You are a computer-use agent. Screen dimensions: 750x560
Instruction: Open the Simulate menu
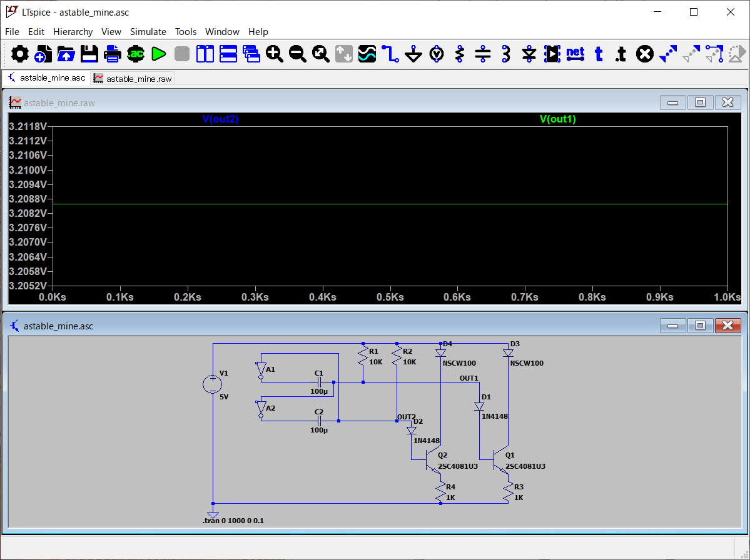point(148,32)
